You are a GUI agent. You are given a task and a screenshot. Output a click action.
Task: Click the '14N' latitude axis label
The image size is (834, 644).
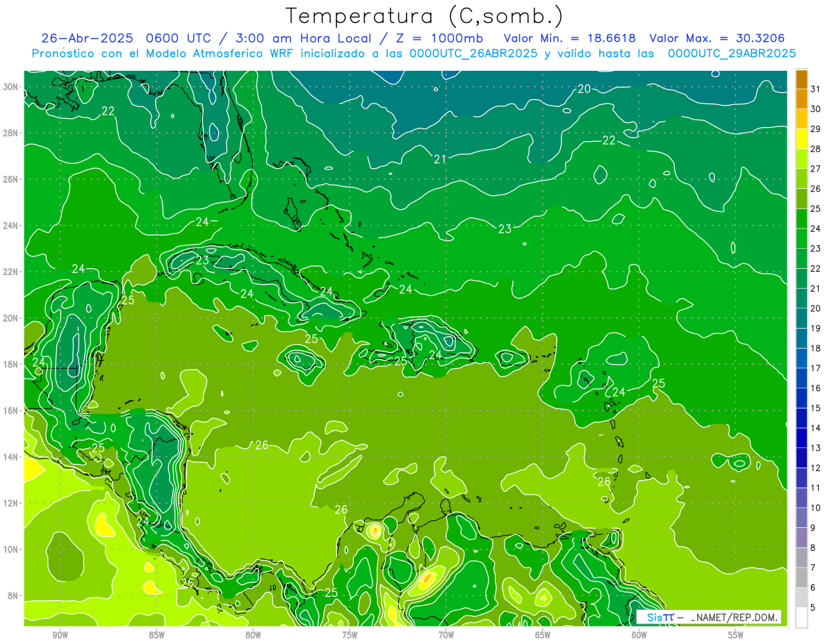pyautogui.click(x=10, y=457)
